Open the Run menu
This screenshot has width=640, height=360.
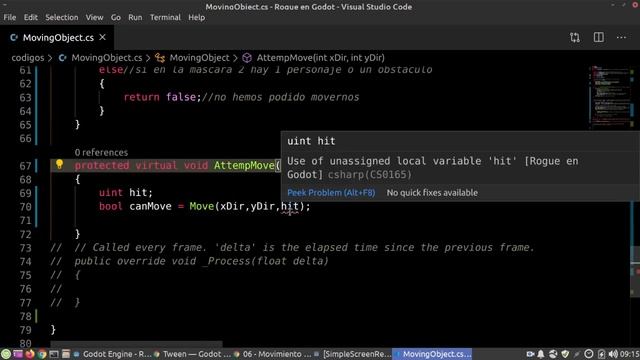tap(135, 18)
